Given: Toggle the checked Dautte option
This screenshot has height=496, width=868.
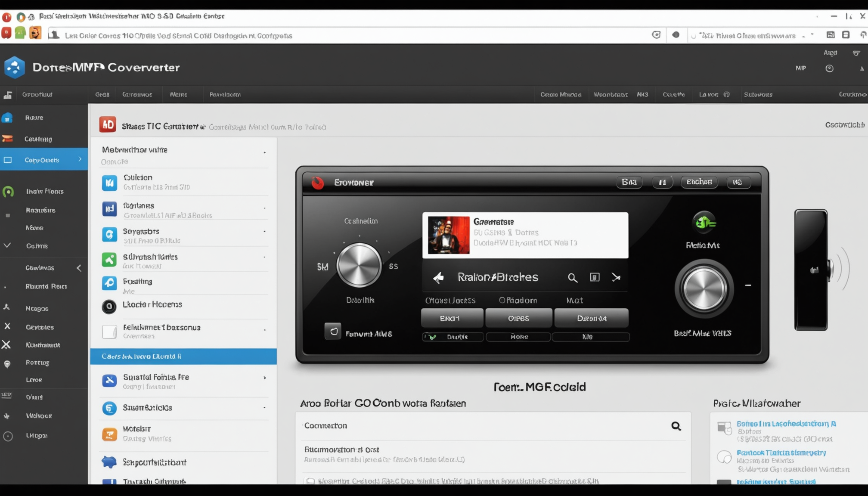Looking at the screenshot, I should tap(431, 337).
